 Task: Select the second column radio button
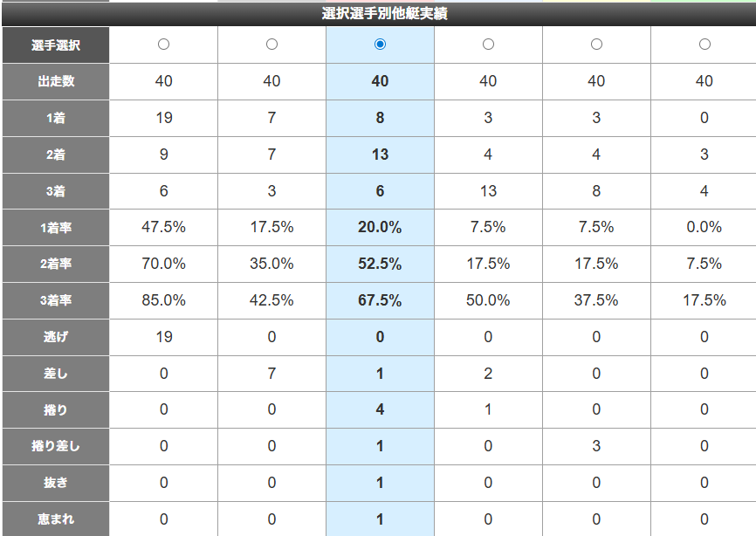[x=271, y=45]
